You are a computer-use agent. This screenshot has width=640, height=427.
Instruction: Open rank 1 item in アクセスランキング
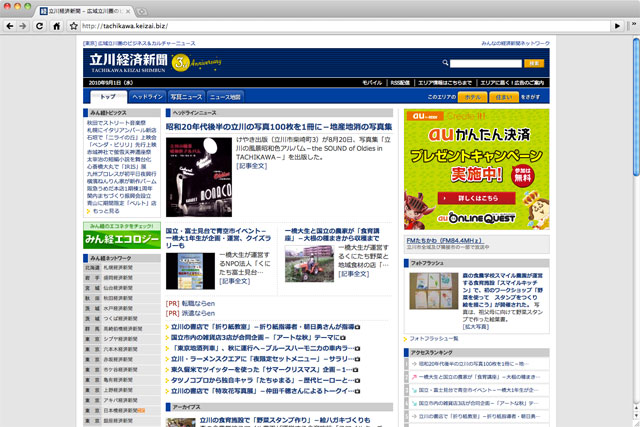(x=473, y=364)
